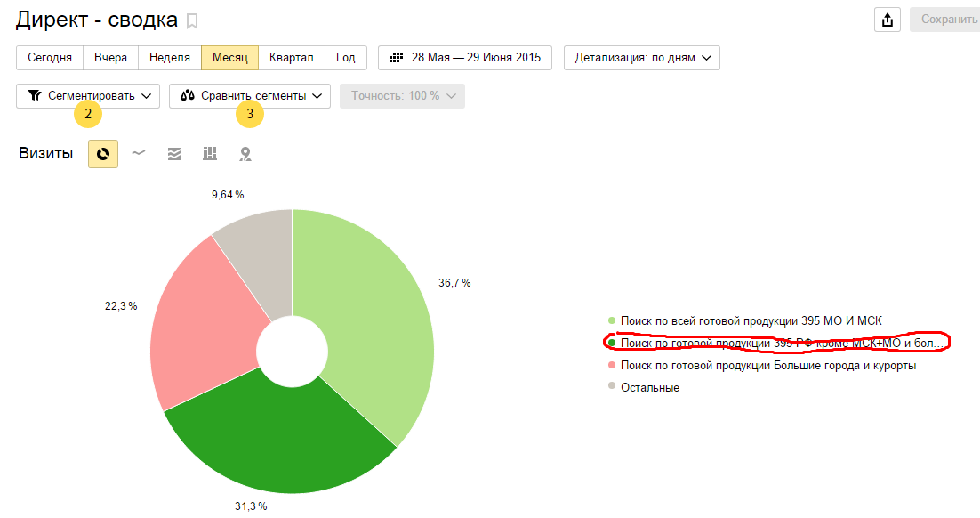Click the Сохранить button
Screen dimensions: 980x518
coord(947,20)
